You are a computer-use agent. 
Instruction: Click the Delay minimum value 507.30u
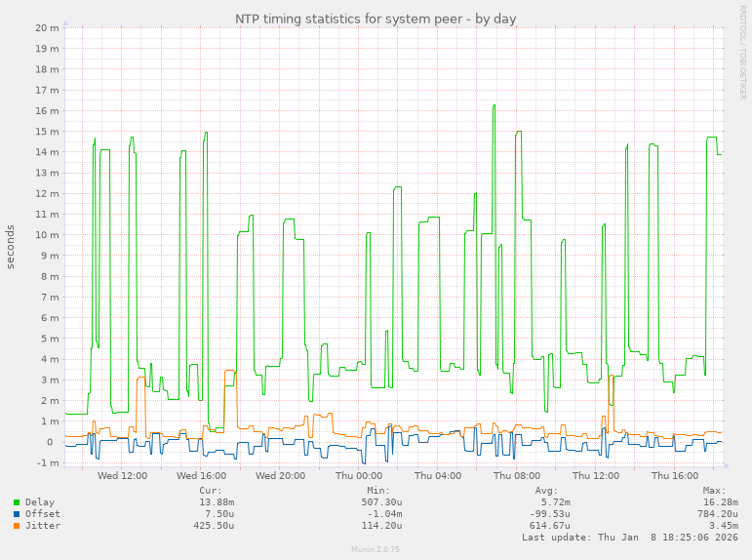point(381,501)
